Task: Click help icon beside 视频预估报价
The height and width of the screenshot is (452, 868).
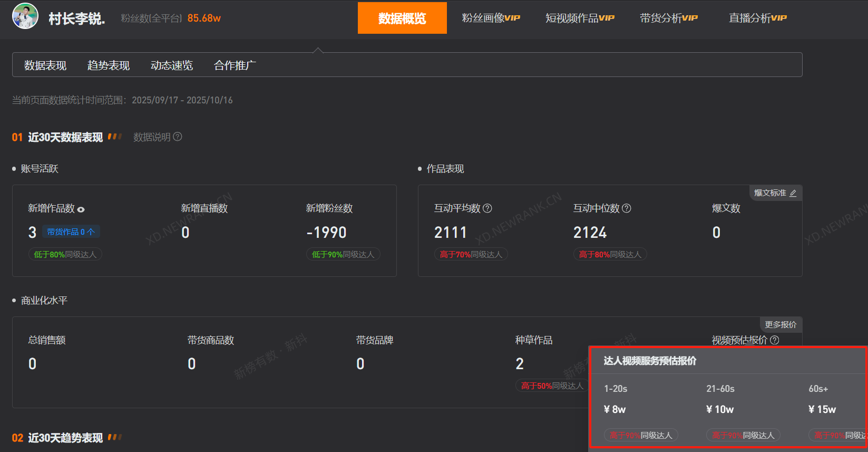Action: [775, 340]
